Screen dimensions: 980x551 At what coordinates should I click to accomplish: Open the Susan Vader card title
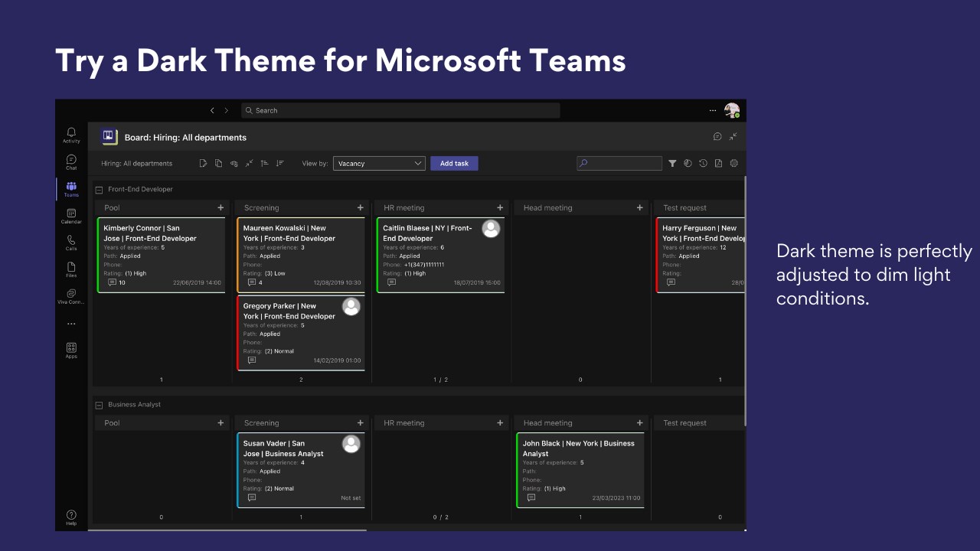click(283, 448)
